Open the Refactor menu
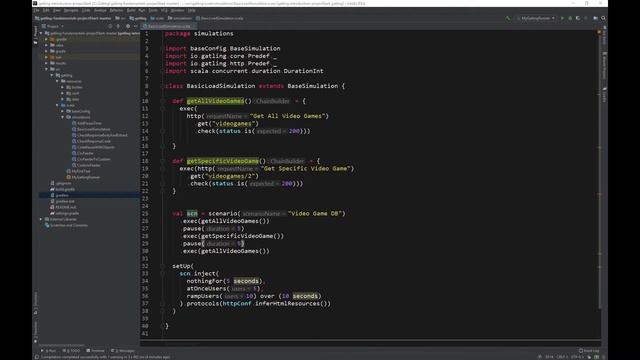This screenshot has width=640, height=360. coord(116,10)
